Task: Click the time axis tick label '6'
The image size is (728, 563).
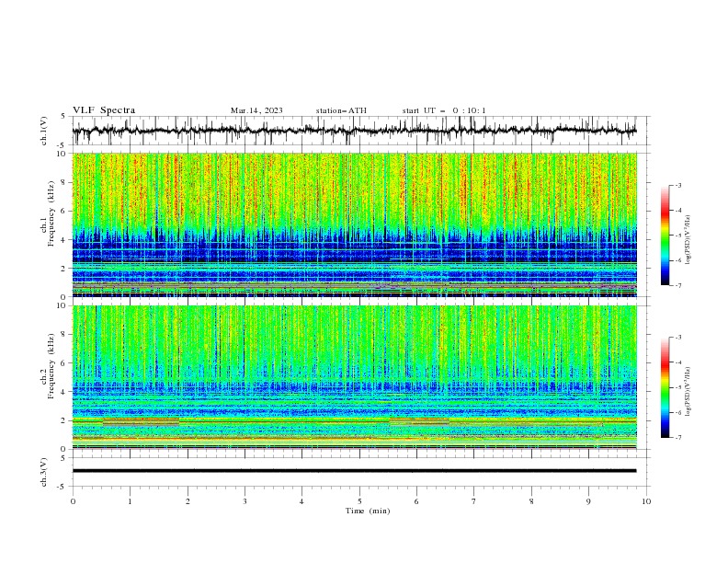Action: tap(416, 501)
